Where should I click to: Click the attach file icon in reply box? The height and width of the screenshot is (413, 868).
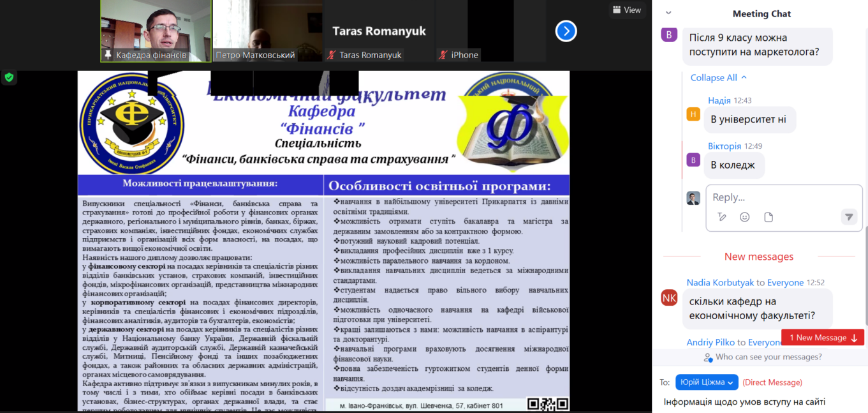pyautogui.click(x=769, y=217)
